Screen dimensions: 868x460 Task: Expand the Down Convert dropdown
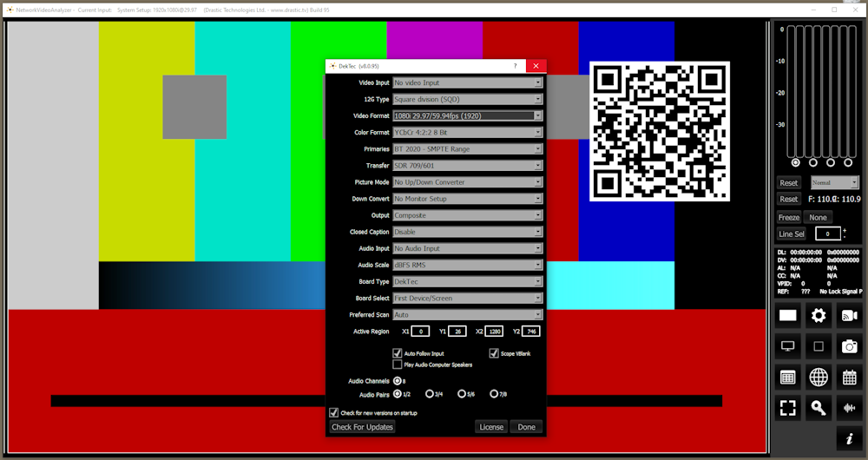tap(468, 199)
